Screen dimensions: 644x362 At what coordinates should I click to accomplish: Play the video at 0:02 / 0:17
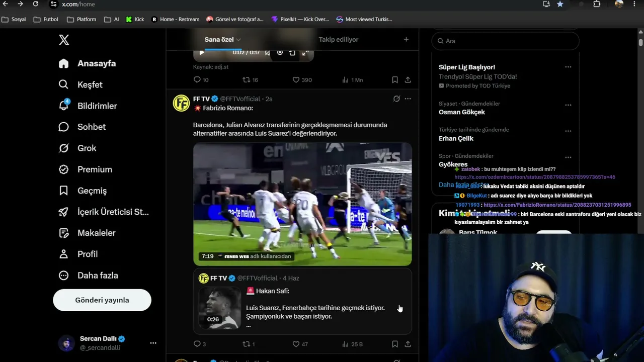click(202, 52)
